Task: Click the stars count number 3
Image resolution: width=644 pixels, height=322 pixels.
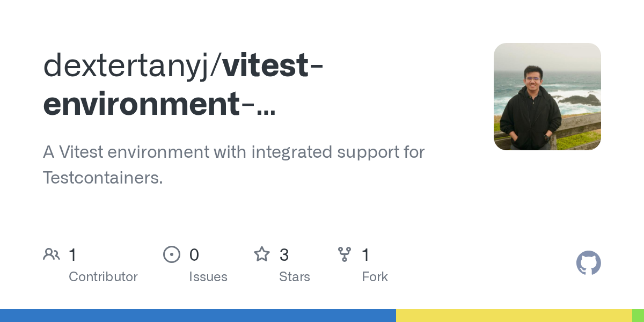Action: click(x=284, y=255)
